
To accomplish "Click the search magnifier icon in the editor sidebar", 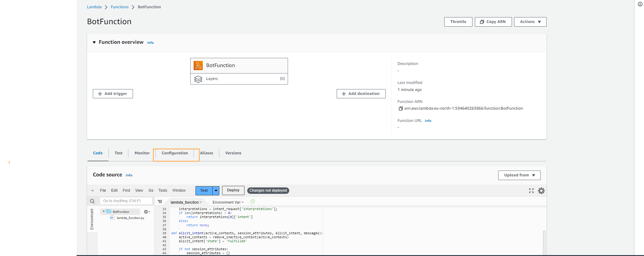I will click(x=92, y=201).
